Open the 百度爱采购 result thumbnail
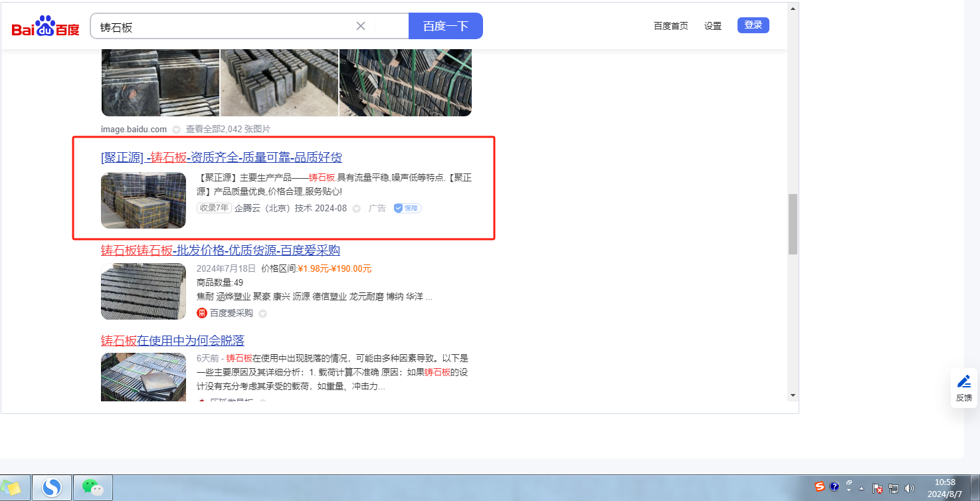The height and width of the screenshot is (501, 980). 144,291
